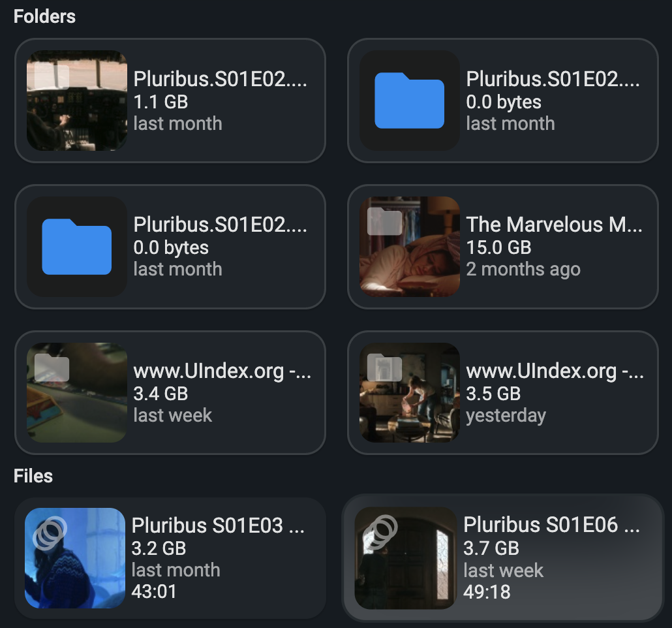The height and width of the screenshot is (628, 672).
Task: Select the Pluribus S01E06 file name
Action: click(551, 525)
